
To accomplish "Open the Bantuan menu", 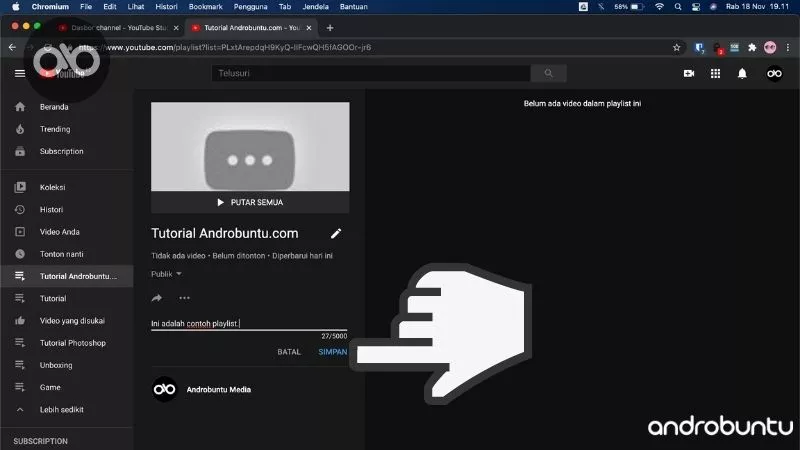I will click(354, 7).
